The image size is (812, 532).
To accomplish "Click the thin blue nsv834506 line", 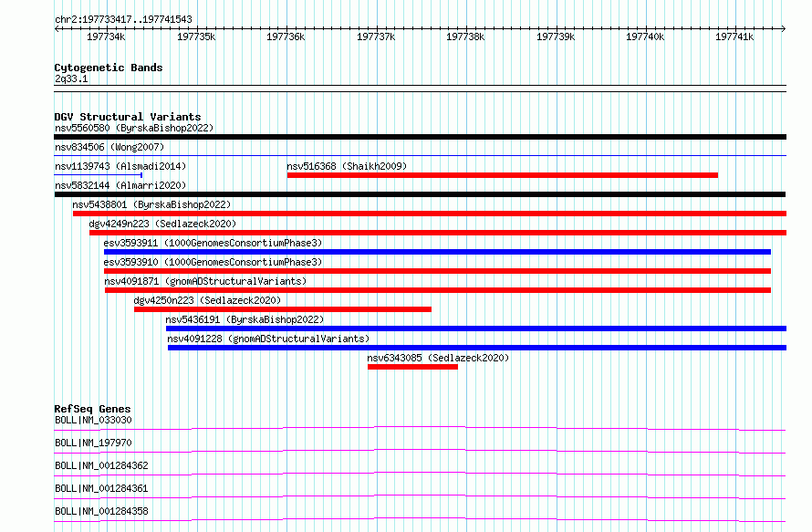I will click(x=420, y=155).
